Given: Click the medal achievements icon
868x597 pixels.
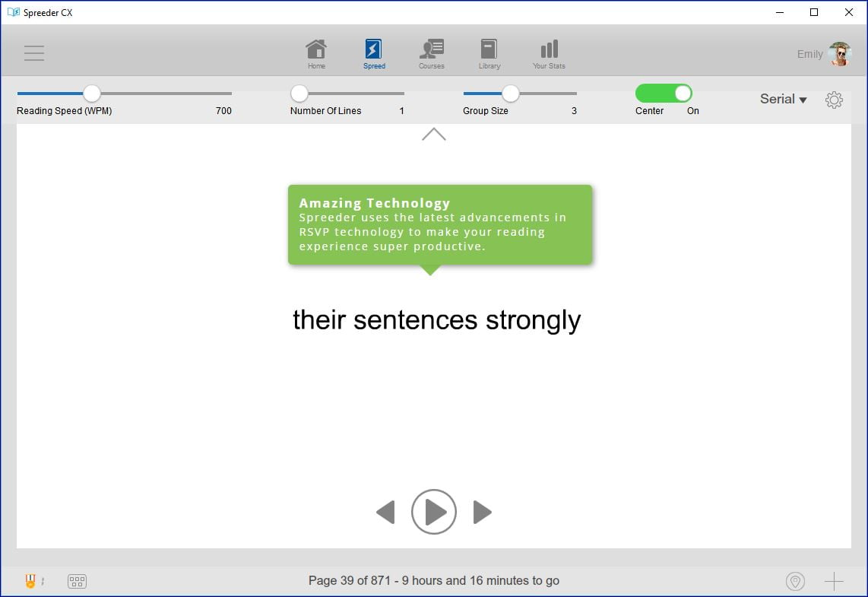Looking at the screenshot, I should coord(30,581).
